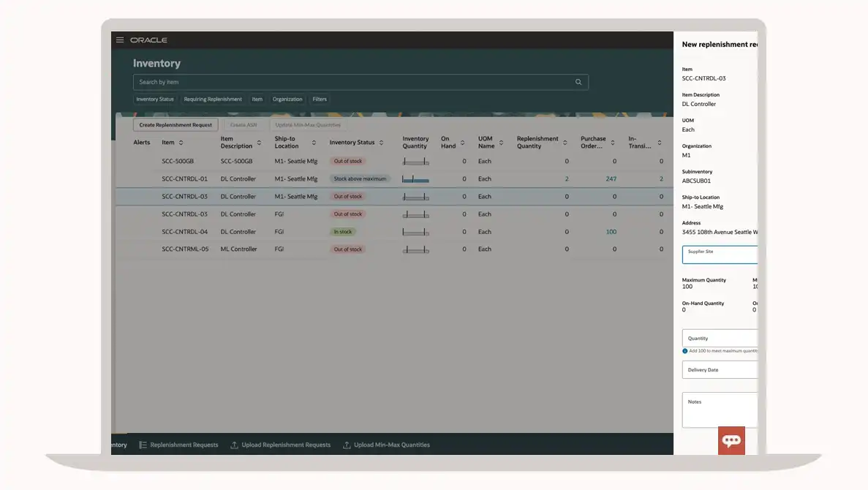Click the search magnifier icon
The width and height of the screenshot is (868, 490).
578,82
